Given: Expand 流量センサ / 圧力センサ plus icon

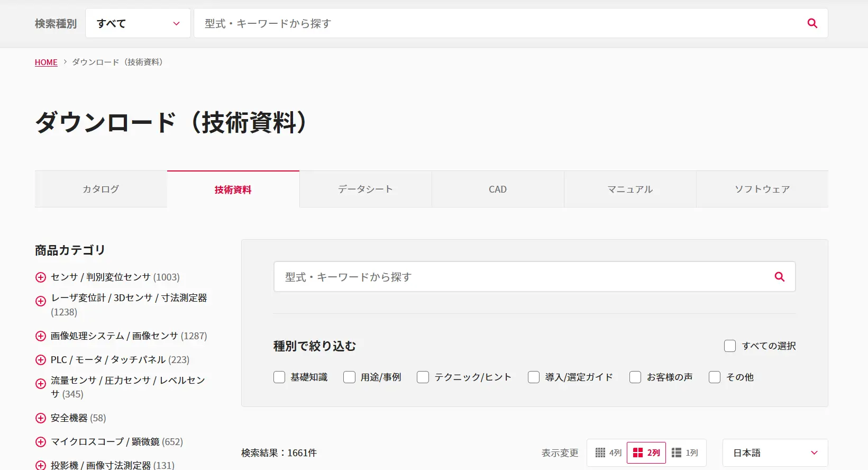Looking at the screenshot, I should click(41, 384).
